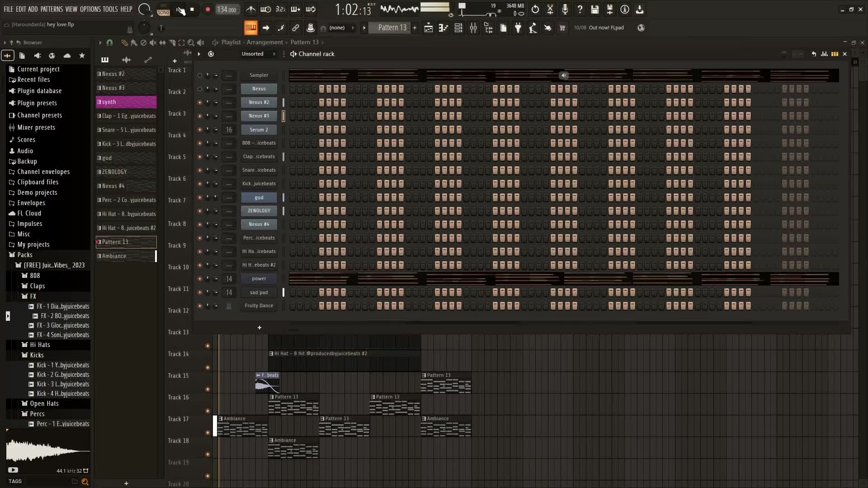Toggle the god channel mute light
The width and height of the screenshot is (868, 488).
click(x=200, y=197)
